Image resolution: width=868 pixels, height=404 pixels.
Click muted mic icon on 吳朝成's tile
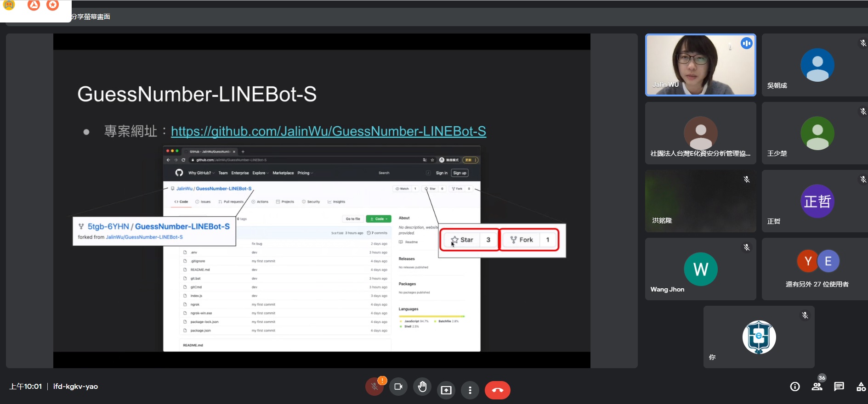pyautogui.click(x=863, y=43)
